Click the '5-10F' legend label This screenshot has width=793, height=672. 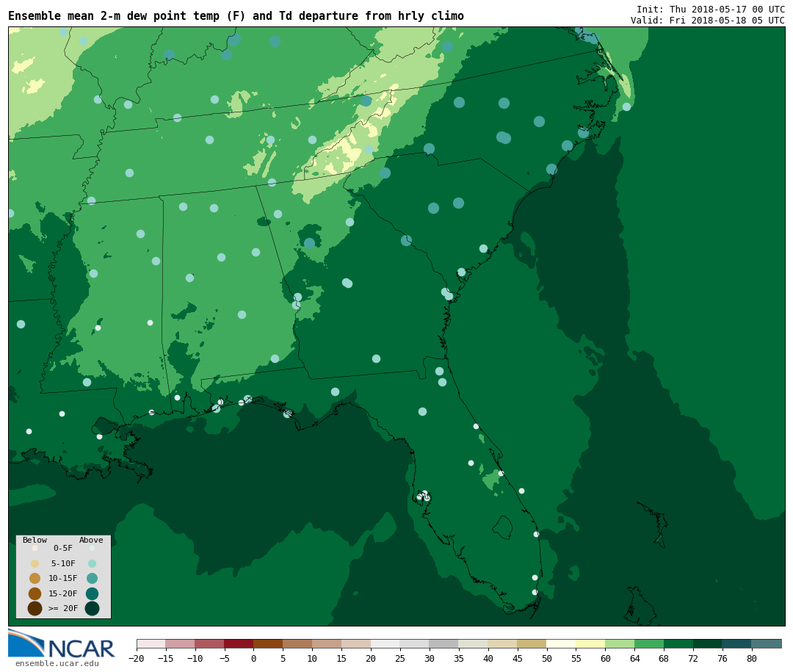point(63,563)
